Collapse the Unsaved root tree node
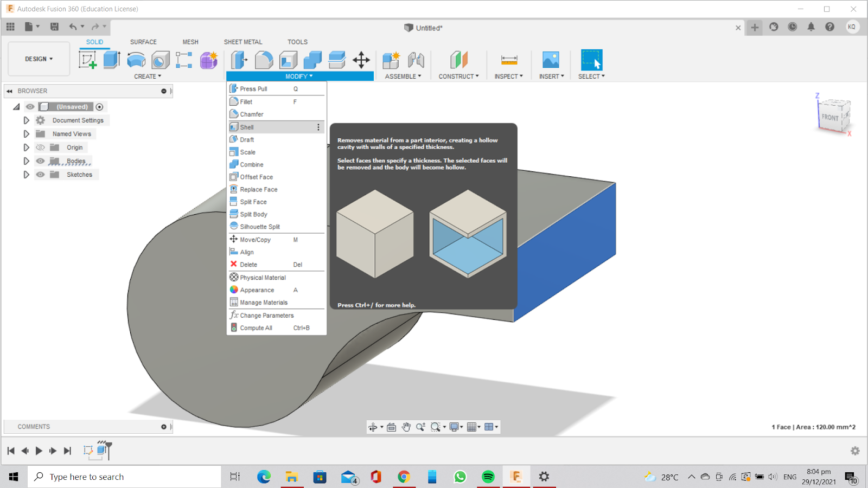868x488 pixels. pos(16,107)
